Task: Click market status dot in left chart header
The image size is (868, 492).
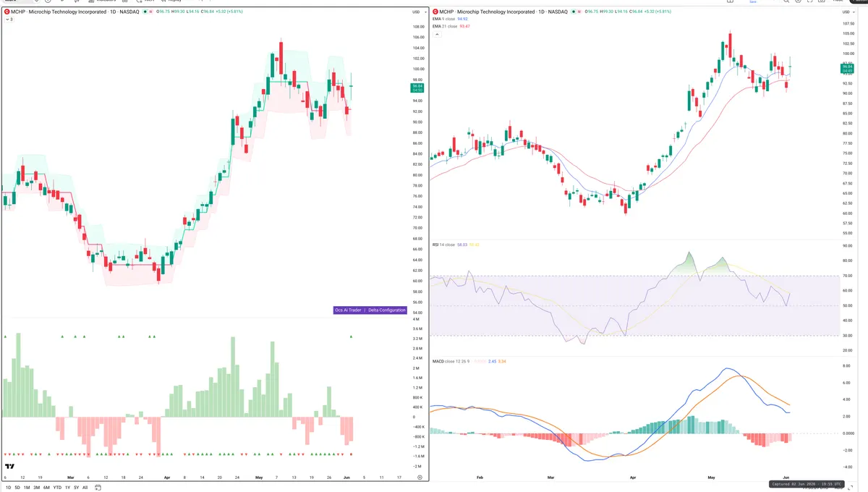Action: tap(145, 12)
